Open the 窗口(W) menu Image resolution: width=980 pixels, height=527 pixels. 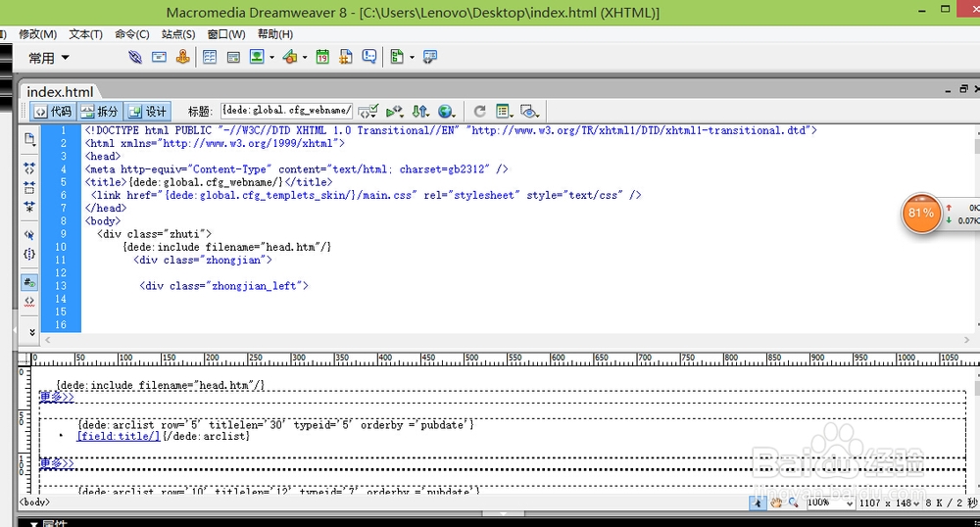226,34
